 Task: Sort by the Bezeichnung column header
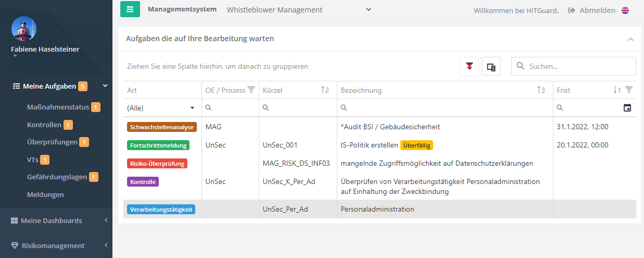point(361,90)
